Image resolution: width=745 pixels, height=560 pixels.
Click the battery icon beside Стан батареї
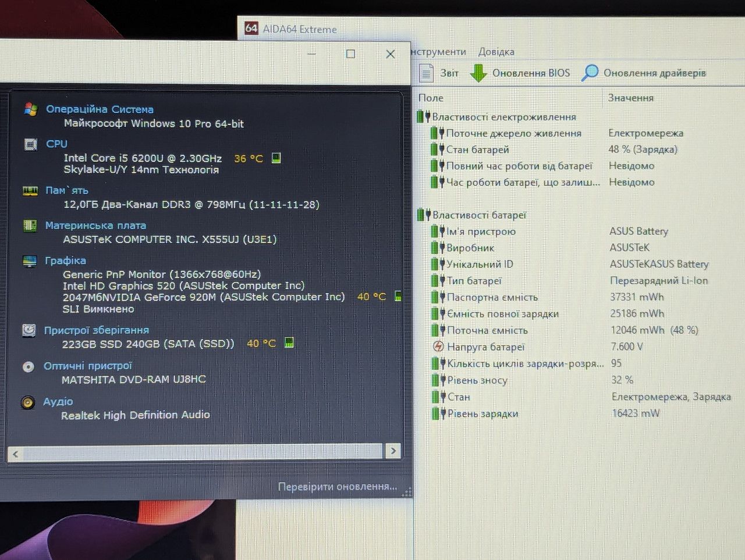click(438, 149)
